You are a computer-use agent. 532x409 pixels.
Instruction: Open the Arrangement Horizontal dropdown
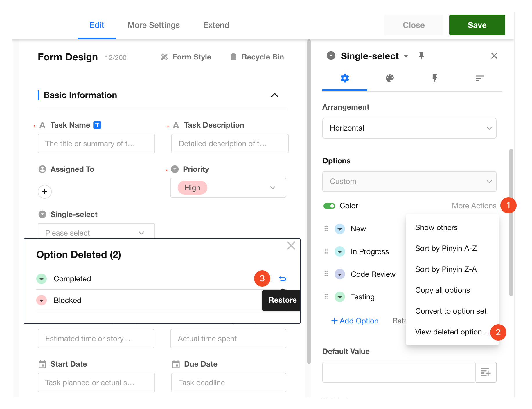tap(409, 128)
